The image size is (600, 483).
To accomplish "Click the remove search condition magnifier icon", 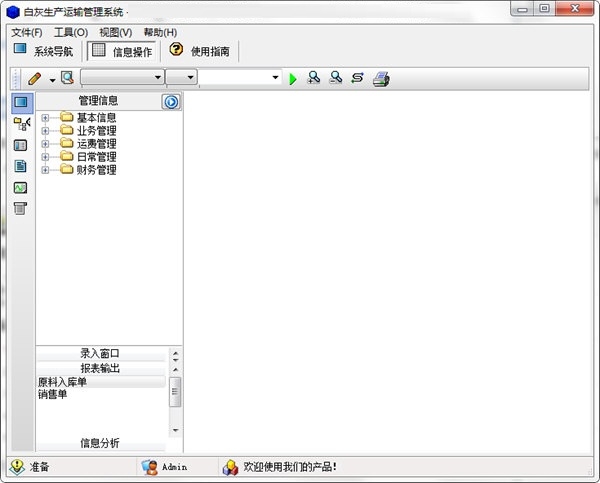I will [x=336, y=78].
